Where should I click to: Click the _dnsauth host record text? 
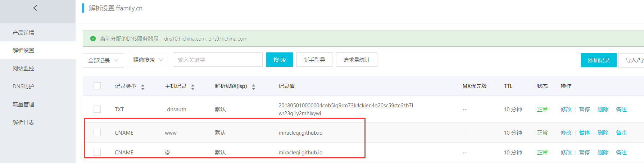[176, 110]
